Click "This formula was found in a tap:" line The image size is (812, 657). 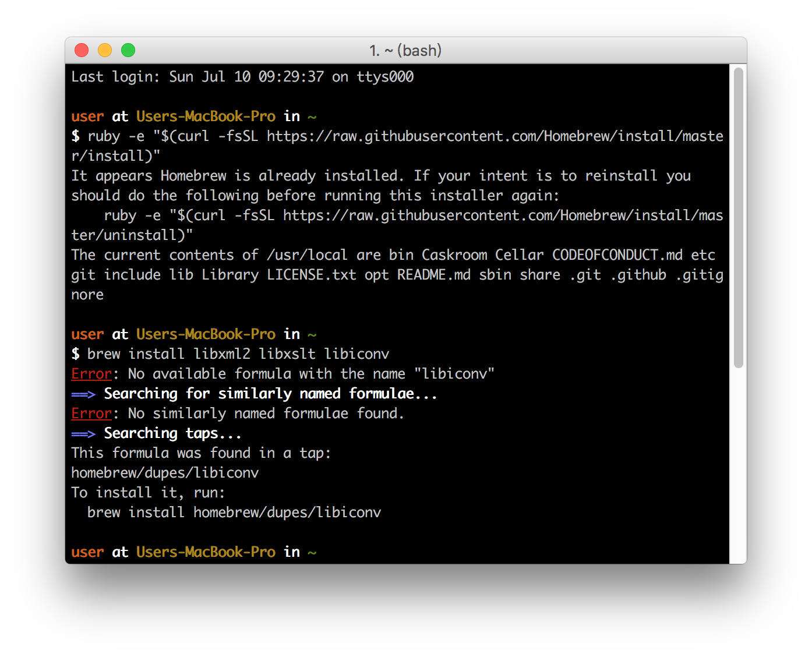pyautogui.click(x=201, y=453)
